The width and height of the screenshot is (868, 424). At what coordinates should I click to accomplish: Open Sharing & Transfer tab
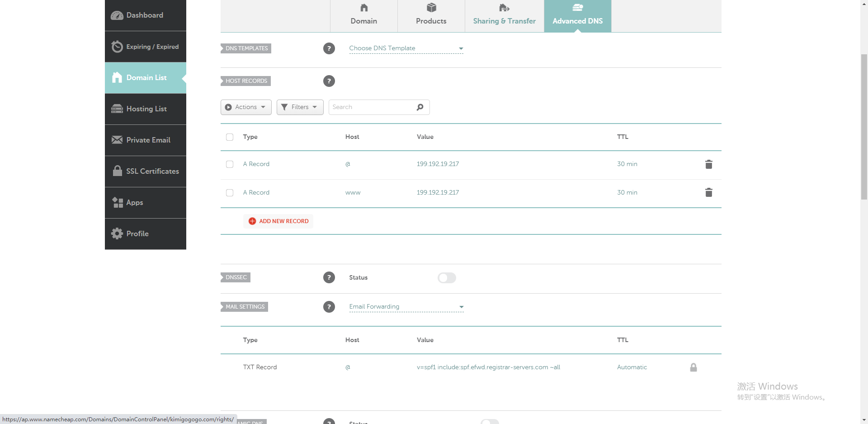(x=505, y=16)
